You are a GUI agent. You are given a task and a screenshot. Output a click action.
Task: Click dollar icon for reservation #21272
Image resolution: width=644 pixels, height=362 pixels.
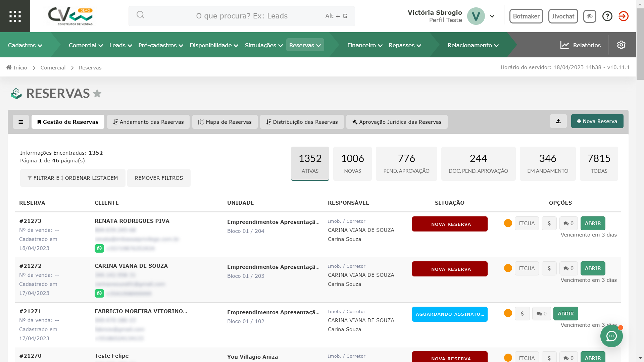point(549,268)
